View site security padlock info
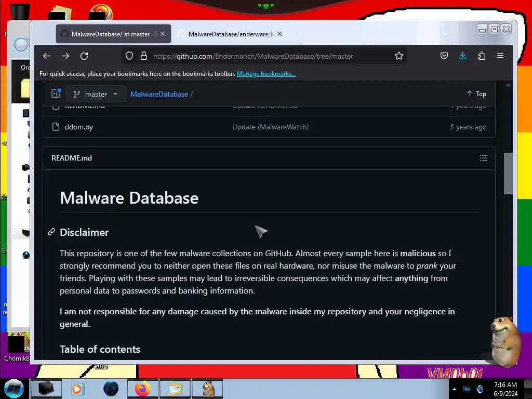The height and width of the screenshot is (399, 532). pos(144,56)
